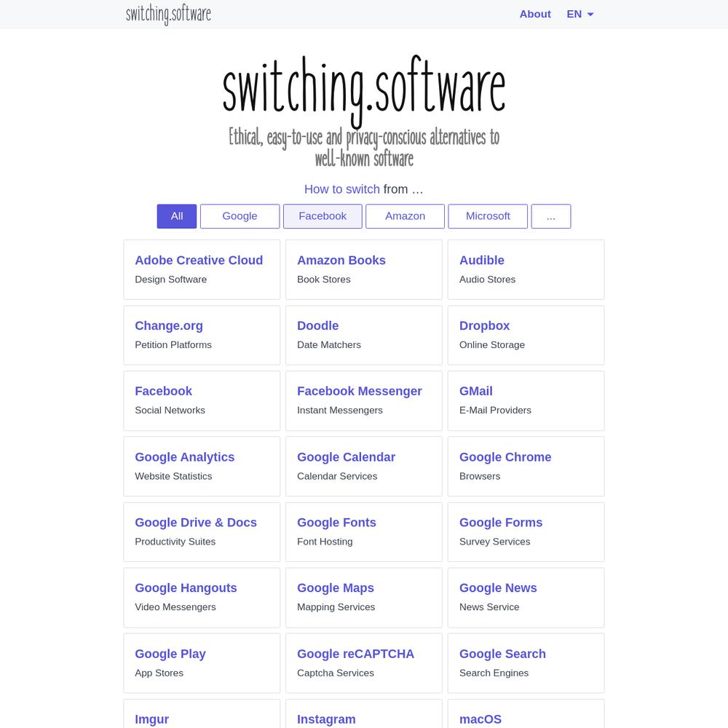Screen dimensions: 728x728
Task: Expand the EN language dropdown
Action: coord(580,14)
